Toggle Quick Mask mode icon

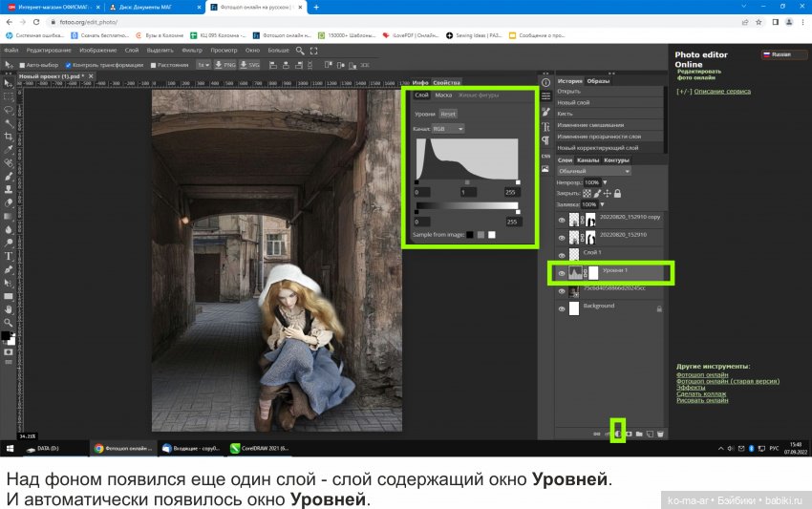coord(9,352)
